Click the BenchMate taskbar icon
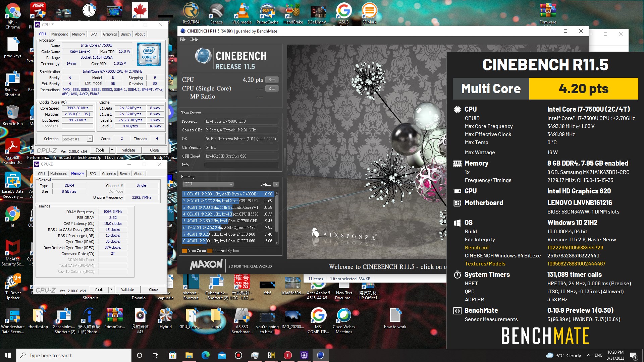The height and width of the screenshot is (362, 644). [x=271, y=355]
